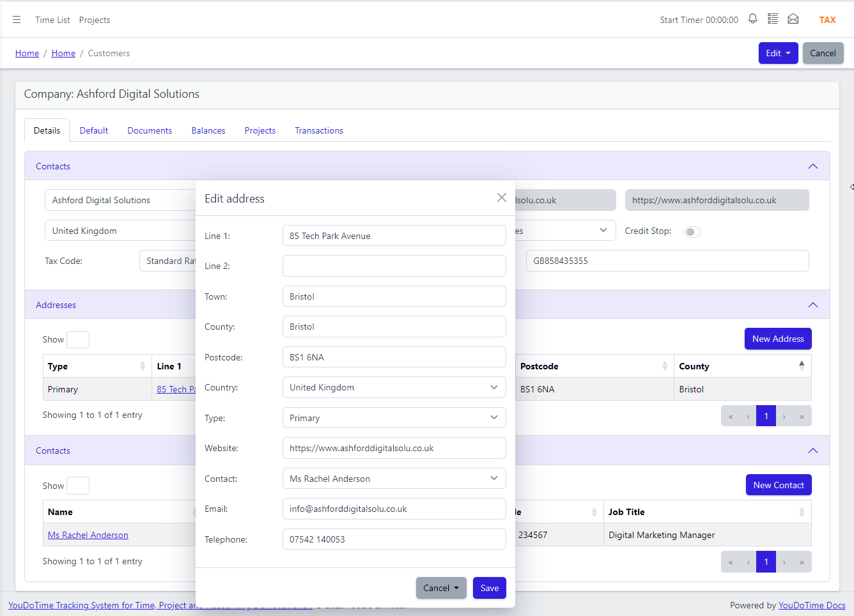
Task: Sort Addresses table by Postcode column
Action: [594, 366]
